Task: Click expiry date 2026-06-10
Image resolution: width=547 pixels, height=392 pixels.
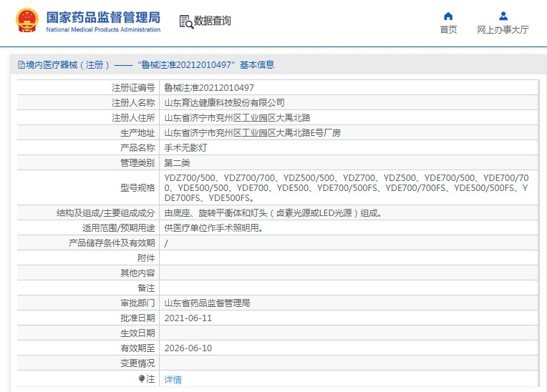Action: pos(188,348)
